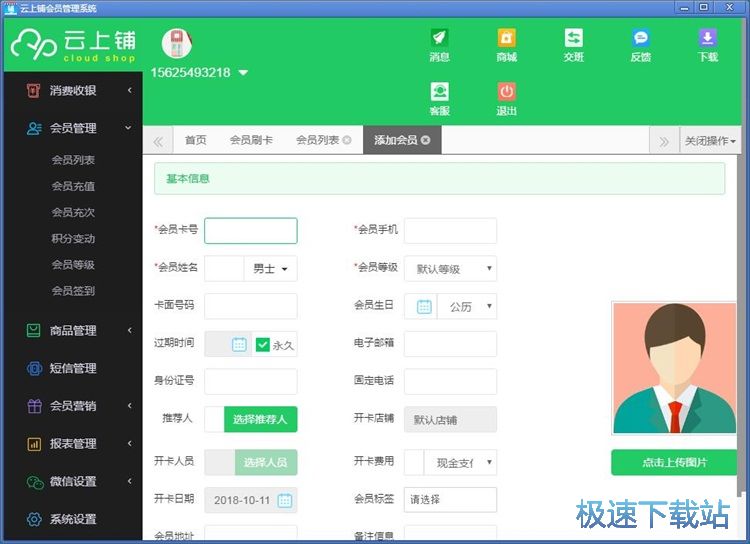750x544 pixels.
Task: Open the 公历 calendar type dropdown
Action: 467,307
